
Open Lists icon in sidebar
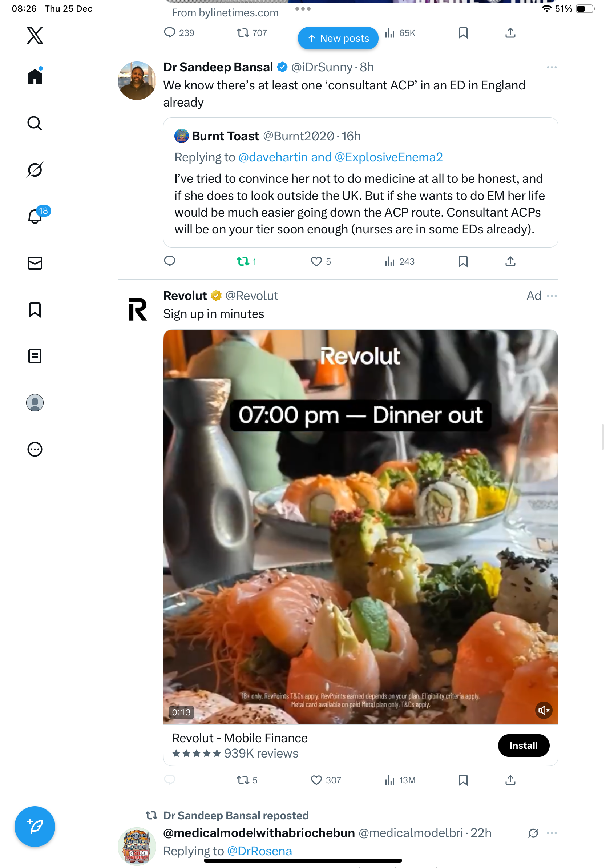pyautogui.click(x=35, y=356)
